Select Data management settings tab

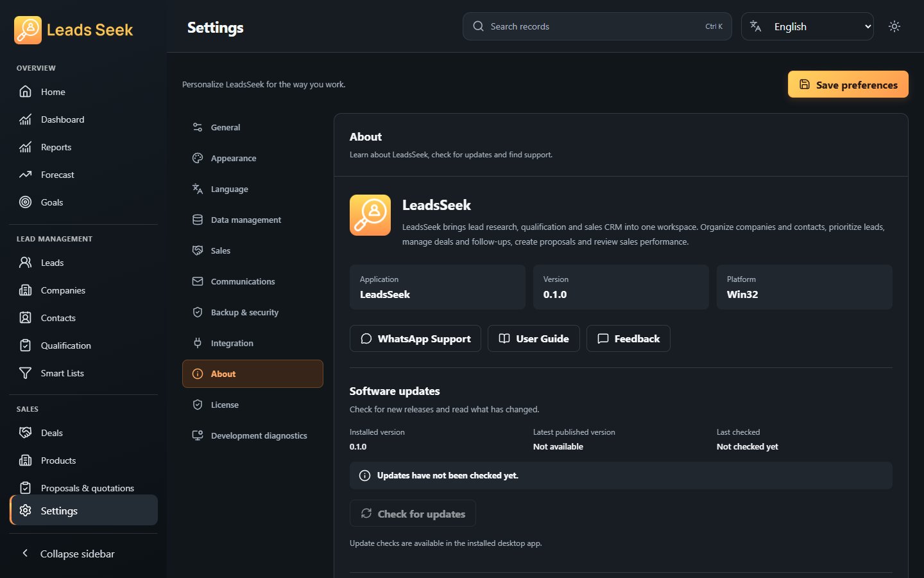point(252,220)
